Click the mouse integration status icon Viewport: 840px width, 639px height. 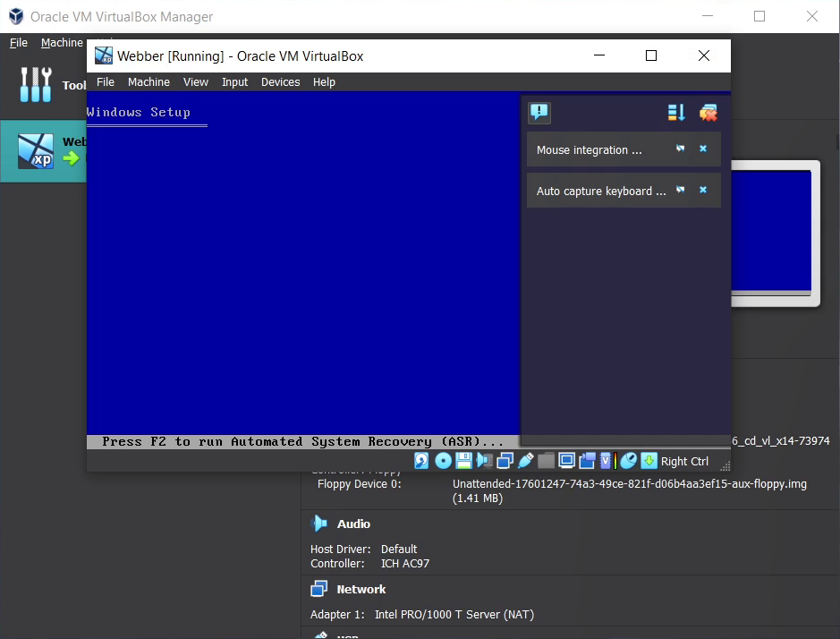[628, 461]
